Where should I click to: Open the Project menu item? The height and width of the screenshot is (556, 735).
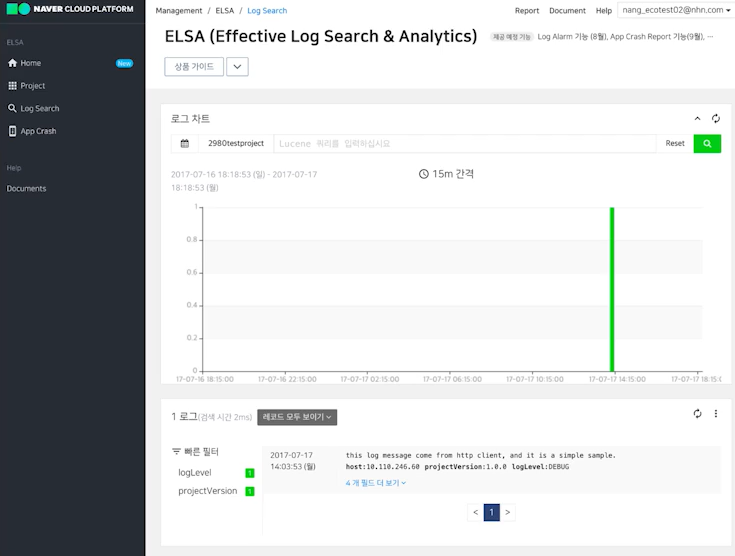tap(32, 86)
